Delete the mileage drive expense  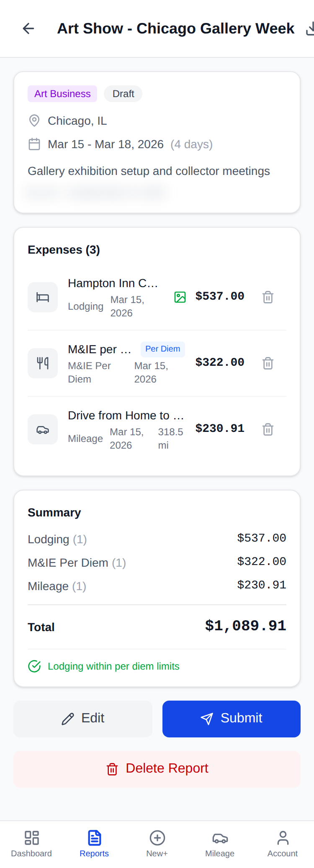[268, 429]
